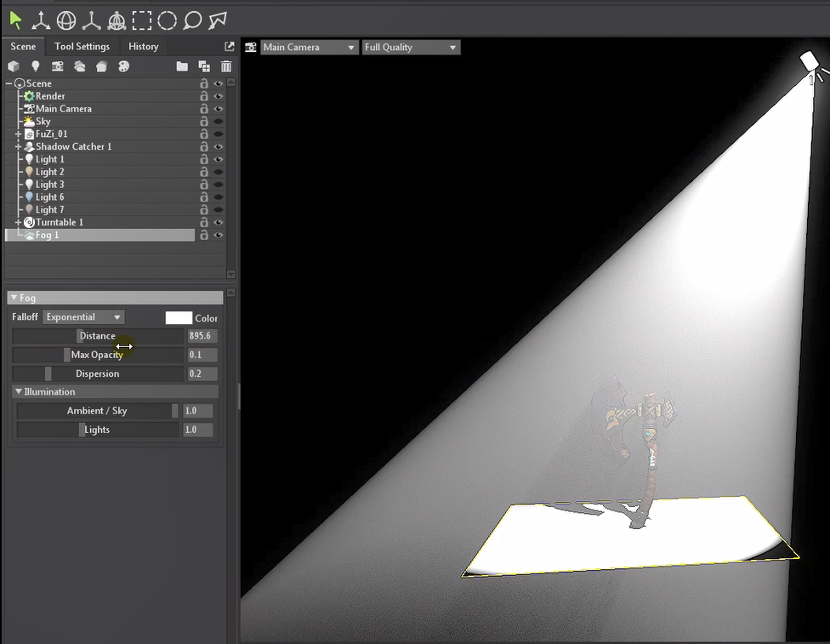Hide the Light 1 object
The image size is (830, 644).
tap(219, 159)
